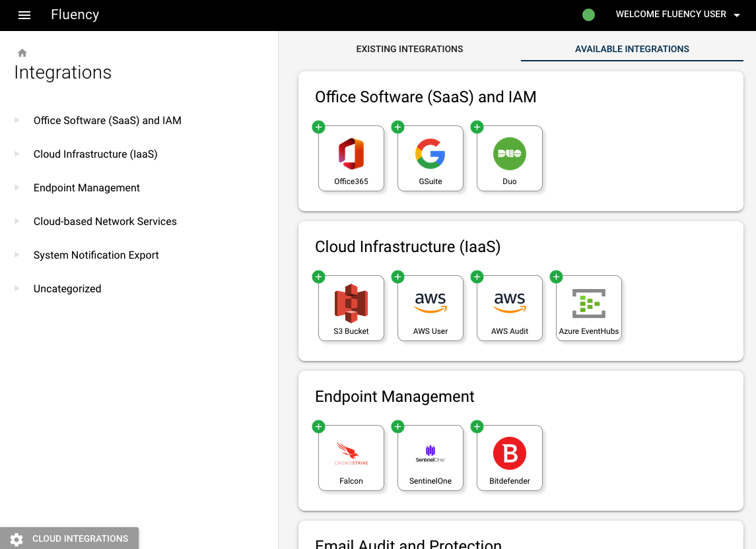Expand Office Software (SaaS) and IAM arrow
Image resolution: width=756 pixels, height=549 pixels.
point(17,120)
